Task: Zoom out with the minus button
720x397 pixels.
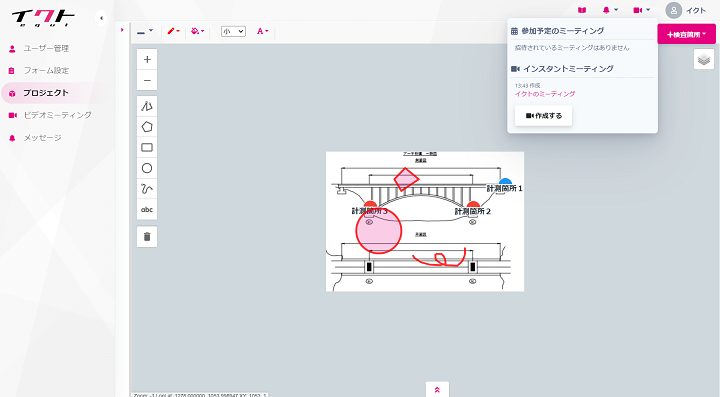Action: 147,80
